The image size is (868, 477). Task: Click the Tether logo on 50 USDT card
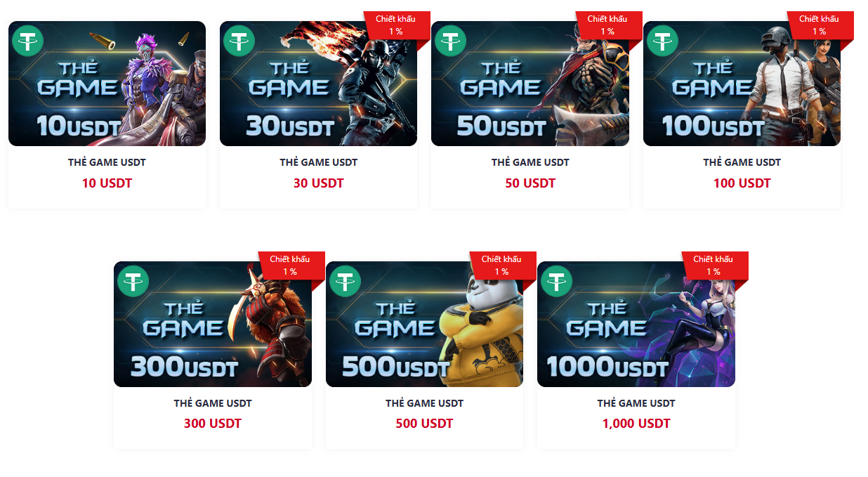[451, 40]
